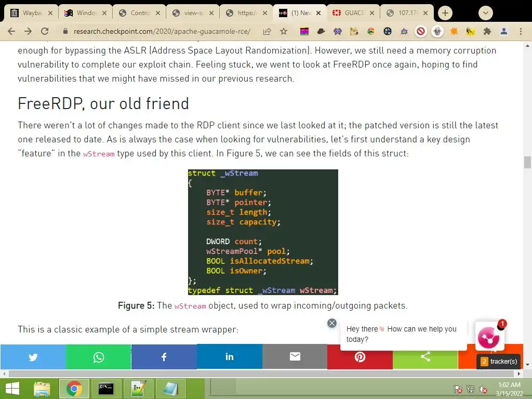This screenshot has width=532, height=399.
Task: Open the yellow black-striped extension
Action: pos(471,32)
